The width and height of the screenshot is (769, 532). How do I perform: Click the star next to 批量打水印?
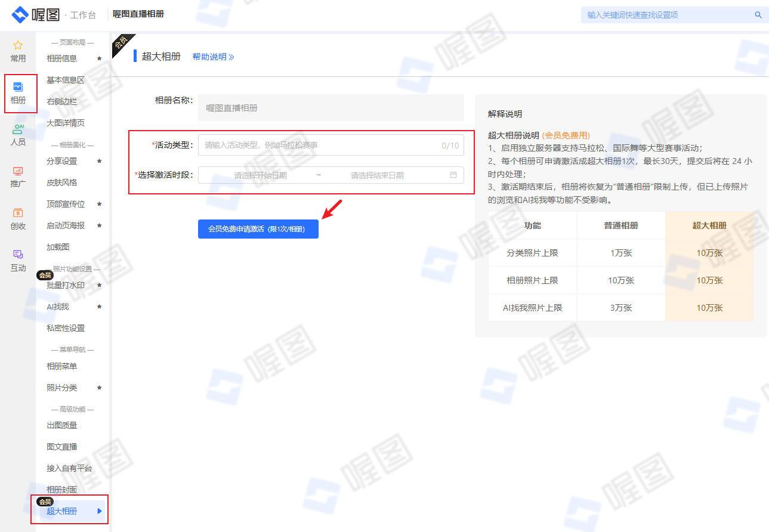[99, 285]
